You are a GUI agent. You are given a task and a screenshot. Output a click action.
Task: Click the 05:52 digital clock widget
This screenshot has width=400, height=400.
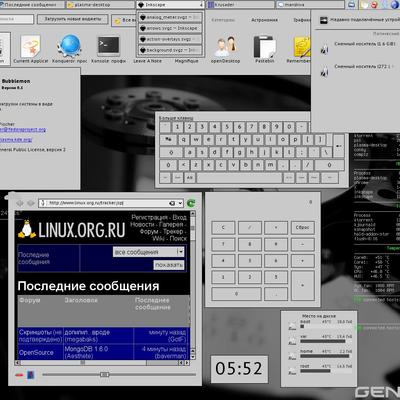[239, 369]
